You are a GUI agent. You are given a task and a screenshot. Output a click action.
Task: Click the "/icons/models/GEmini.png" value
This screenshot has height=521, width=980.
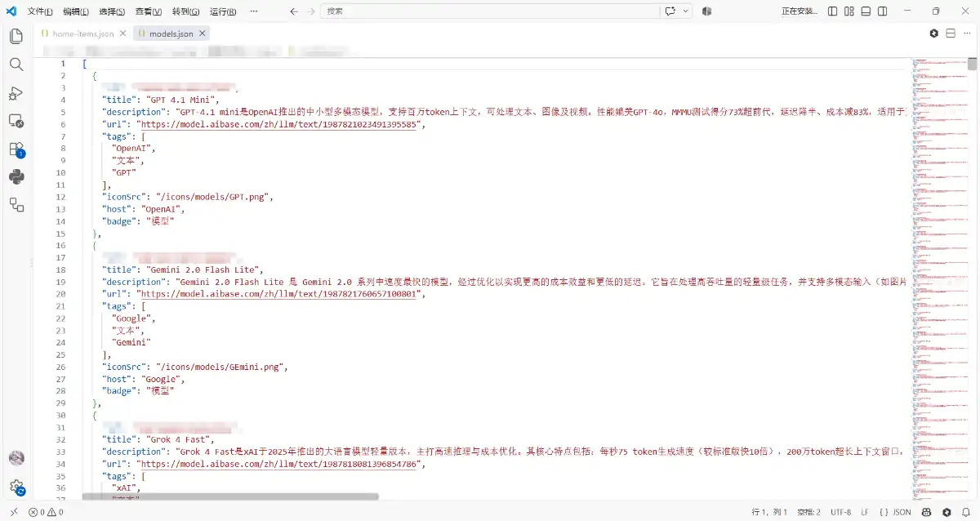click(220, 367)
